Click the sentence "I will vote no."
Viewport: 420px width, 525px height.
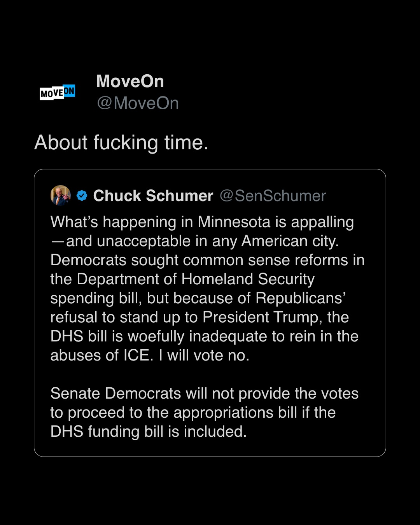pyautogui.click(x=204, y=355)
